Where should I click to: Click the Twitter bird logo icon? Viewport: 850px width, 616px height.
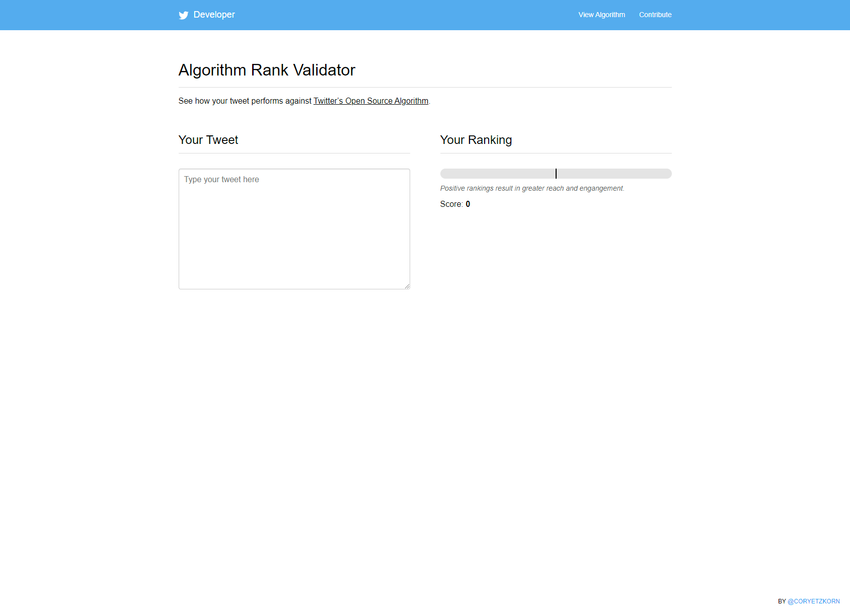(184, 15)
